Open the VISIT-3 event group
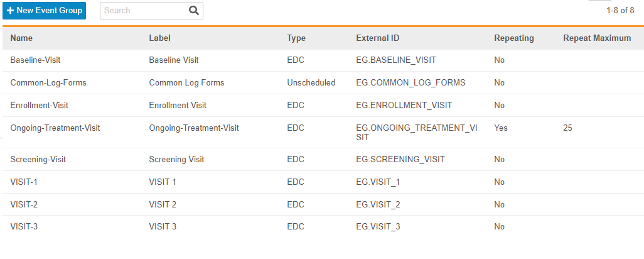 24,227
